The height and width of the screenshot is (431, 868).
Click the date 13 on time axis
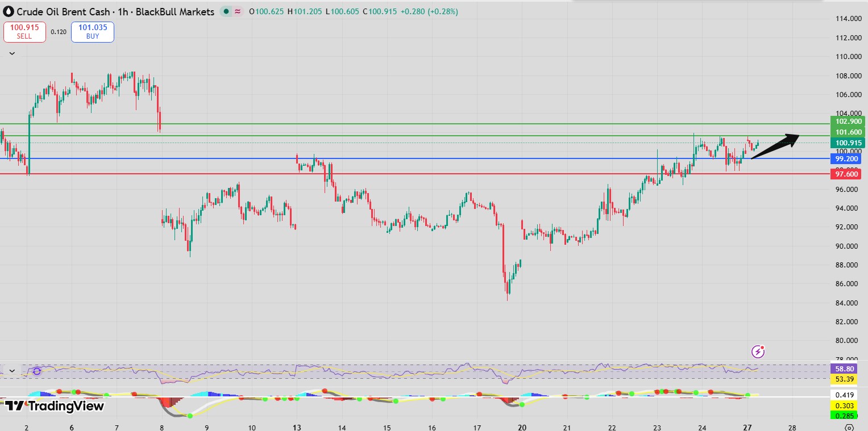point(297,427)
